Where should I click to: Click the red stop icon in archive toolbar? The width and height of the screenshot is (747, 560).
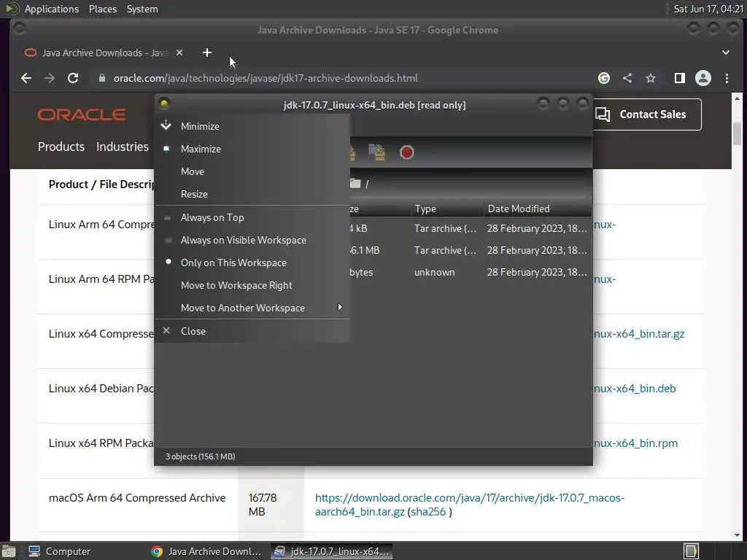coord(407,152)
